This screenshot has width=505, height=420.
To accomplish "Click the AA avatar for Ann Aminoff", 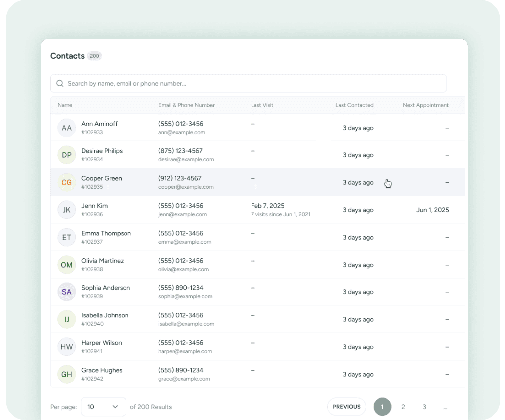I will (x=67, y=128).
